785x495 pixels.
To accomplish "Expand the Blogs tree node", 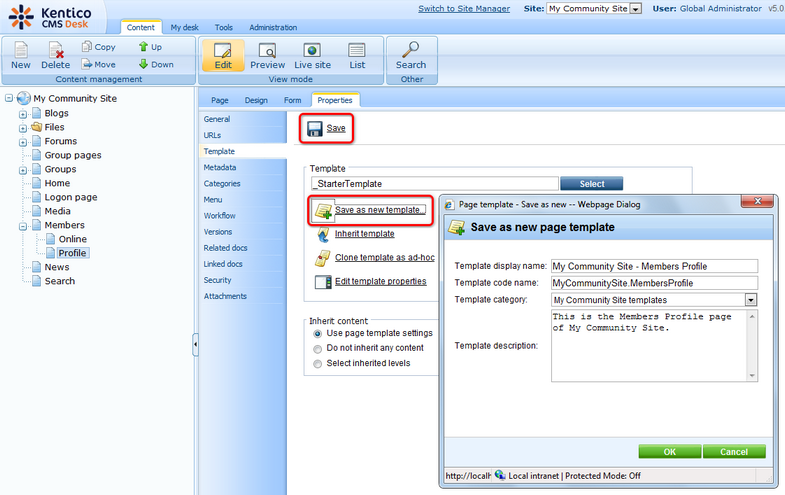I will [23, 114].
